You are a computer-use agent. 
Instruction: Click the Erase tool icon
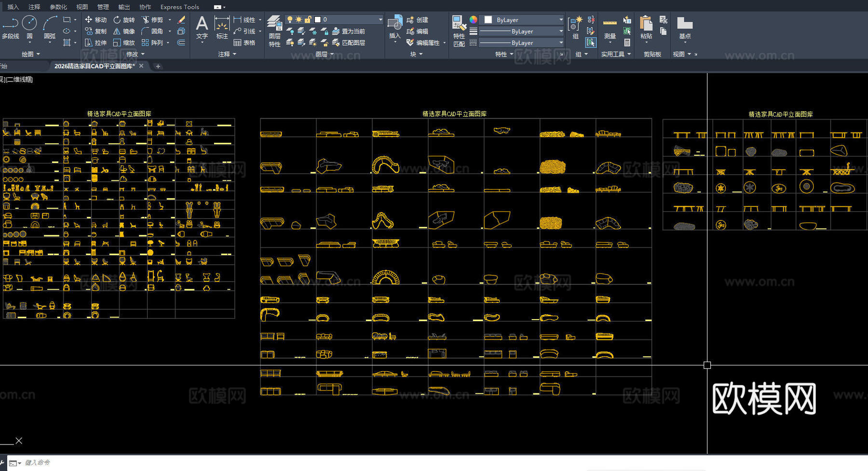click(181, 20)
